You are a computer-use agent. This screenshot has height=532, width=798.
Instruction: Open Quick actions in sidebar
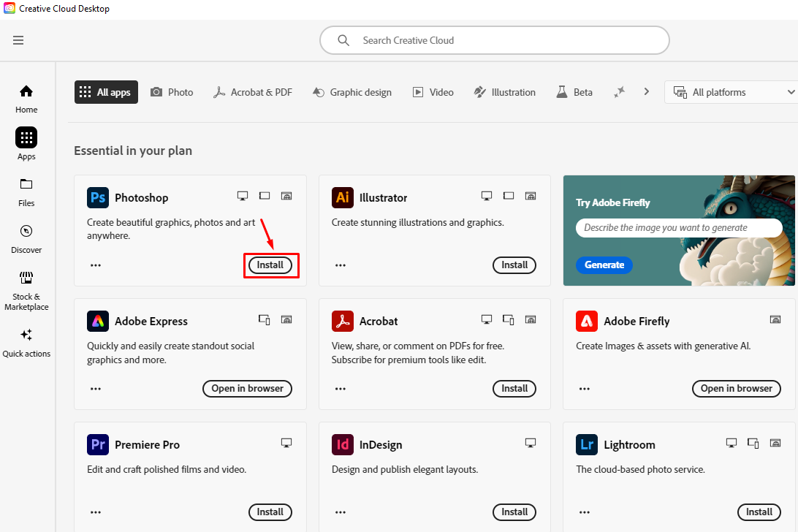(26, 342)
